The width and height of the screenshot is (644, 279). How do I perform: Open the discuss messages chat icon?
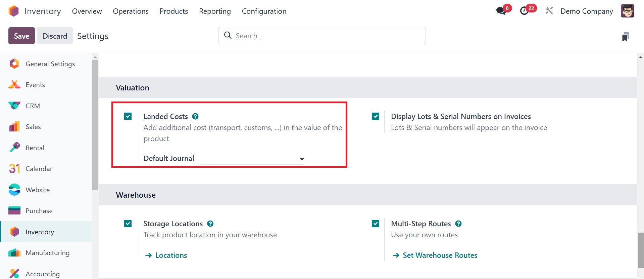click(x=501, y=11)
